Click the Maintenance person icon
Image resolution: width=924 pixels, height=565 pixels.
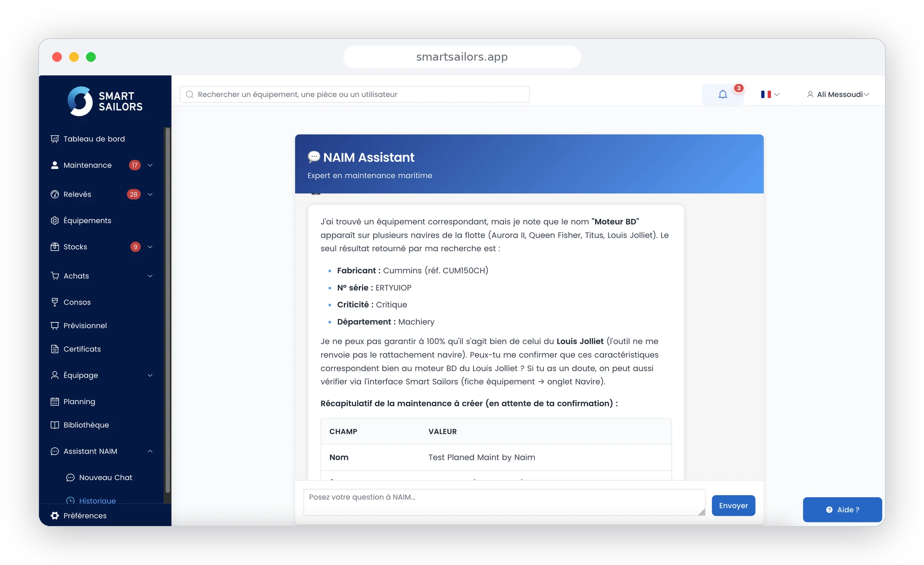(55, 165)
